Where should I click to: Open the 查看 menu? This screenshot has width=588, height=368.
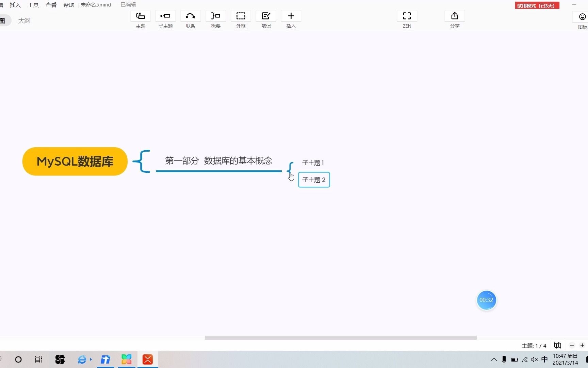pos(51,5)
